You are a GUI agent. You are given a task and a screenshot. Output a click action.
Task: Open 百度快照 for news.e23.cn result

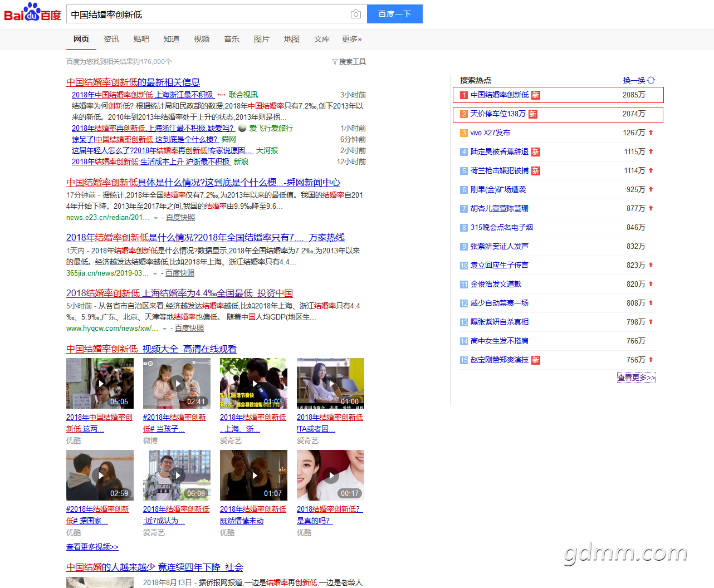coord(180,218)
